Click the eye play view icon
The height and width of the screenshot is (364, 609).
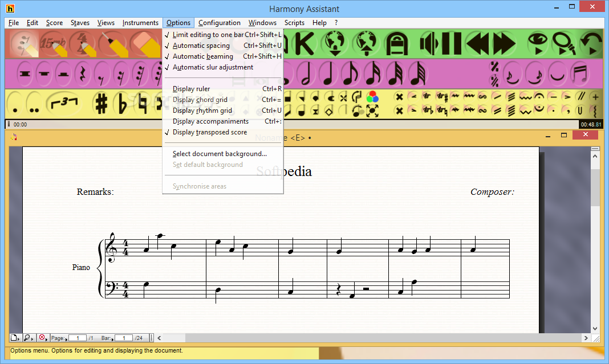click(x=538, y=43)
